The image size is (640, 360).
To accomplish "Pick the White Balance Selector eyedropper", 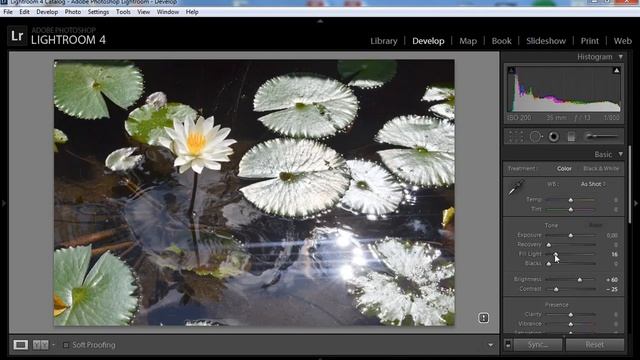I will tap(516, 189).
